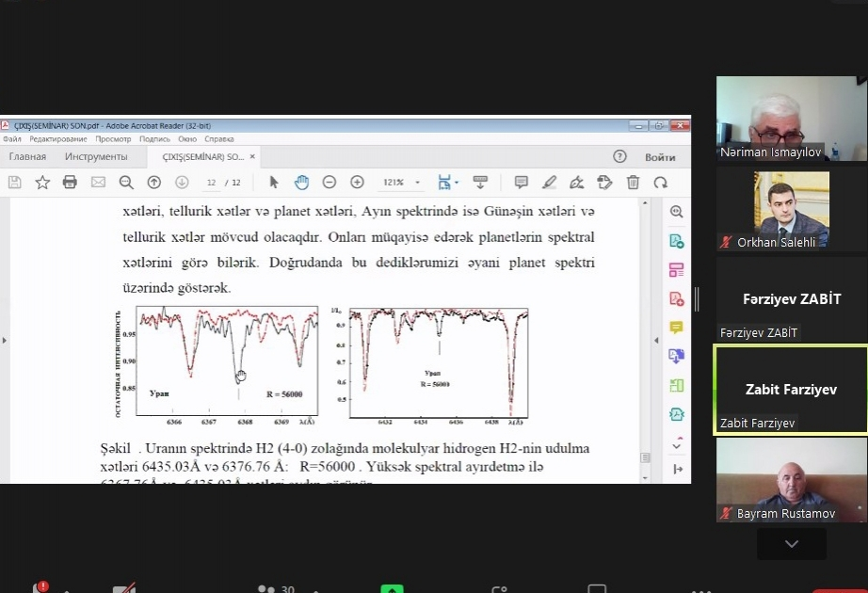Click the Войти sign-in button

coord(660,156)
